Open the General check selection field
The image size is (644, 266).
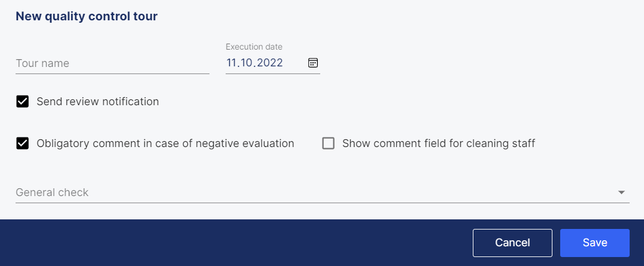(323, 192)
